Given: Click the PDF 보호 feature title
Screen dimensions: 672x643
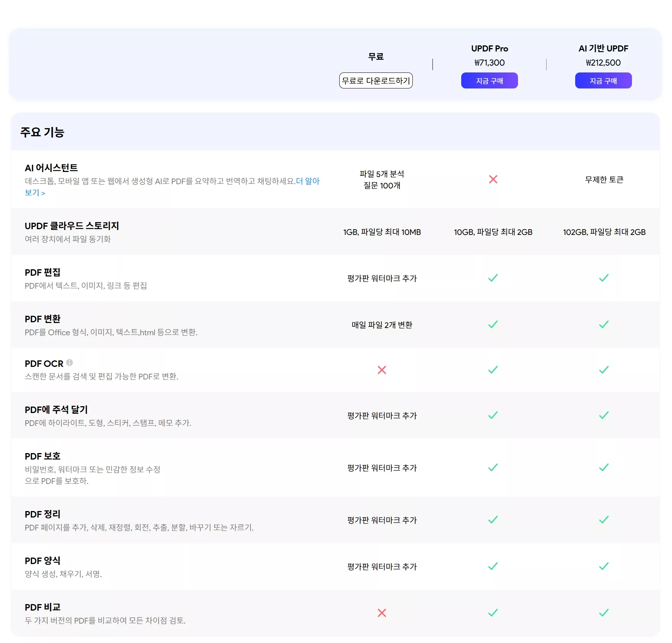Looking at the screenshot, I should (42, 456).
